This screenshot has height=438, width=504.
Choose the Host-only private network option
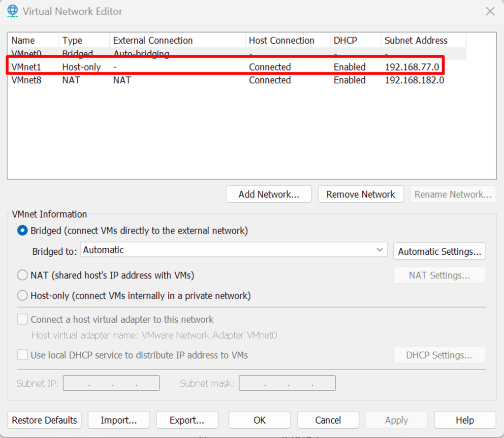22,296
